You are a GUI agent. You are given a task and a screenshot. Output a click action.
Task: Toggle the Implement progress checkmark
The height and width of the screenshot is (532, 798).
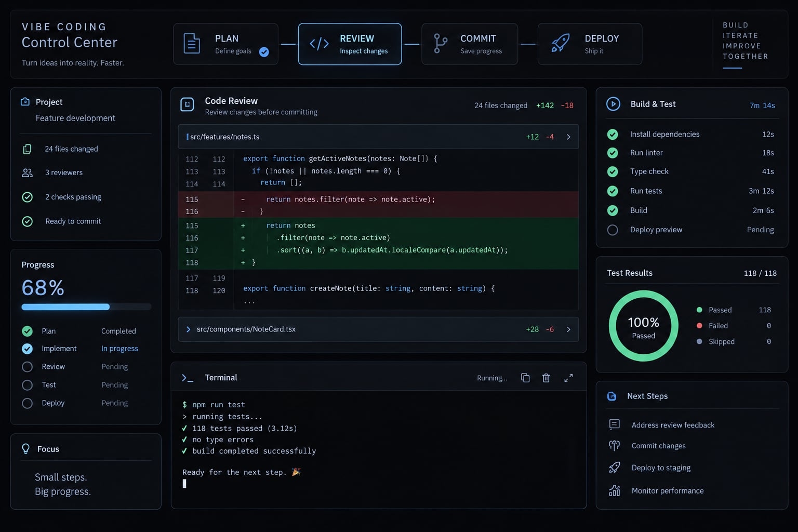click(28, 349)
